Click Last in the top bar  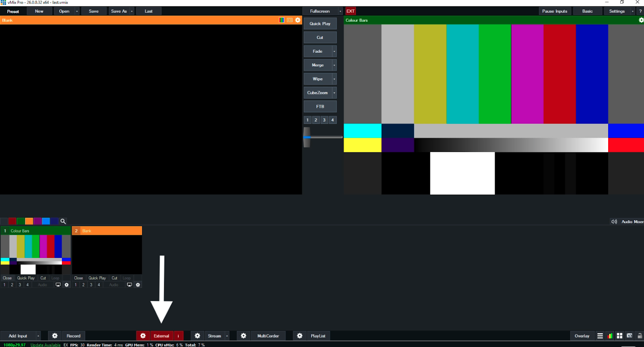tap(149, 11)
